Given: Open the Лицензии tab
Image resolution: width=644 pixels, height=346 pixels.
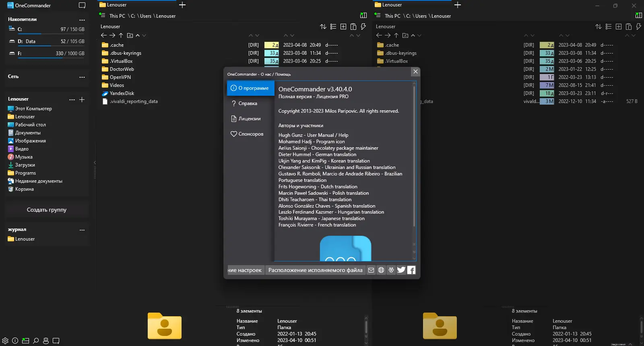Looking at the screenshot, I should 250,119.
